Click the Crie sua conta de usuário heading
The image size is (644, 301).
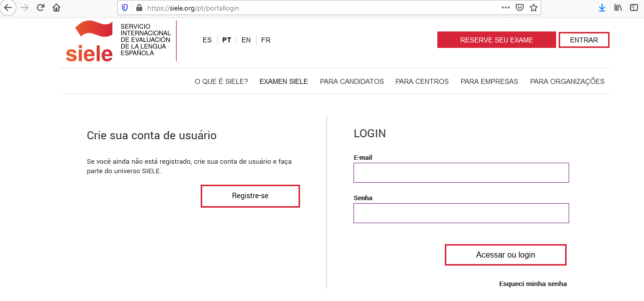(x=152, y=135)
